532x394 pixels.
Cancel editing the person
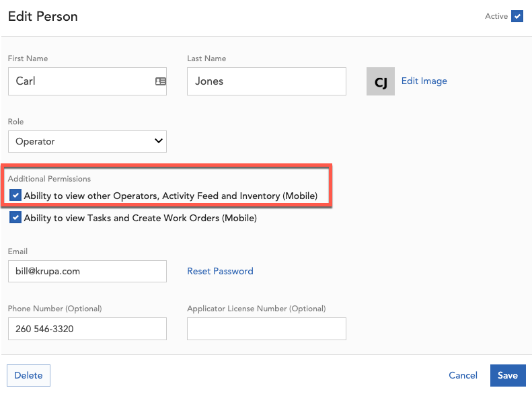pos(463,375)
